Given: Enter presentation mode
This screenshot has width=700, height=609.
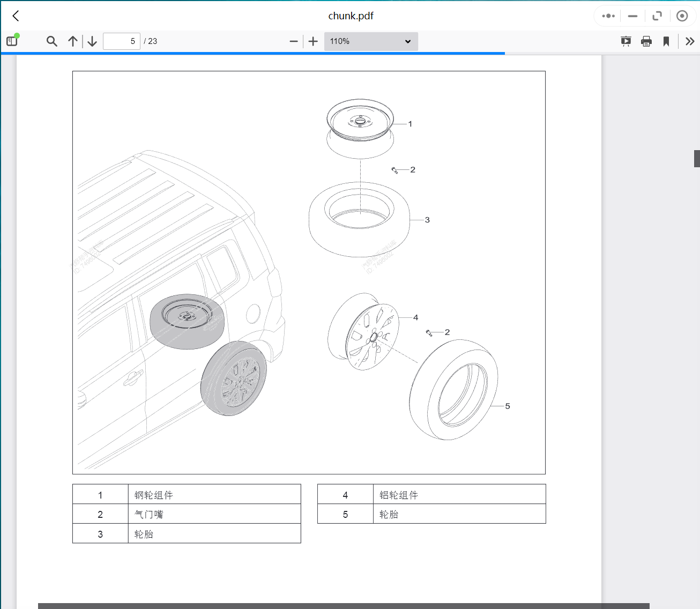Looking at the screenshot, I should pyautogui.click(x=625, y=41).
